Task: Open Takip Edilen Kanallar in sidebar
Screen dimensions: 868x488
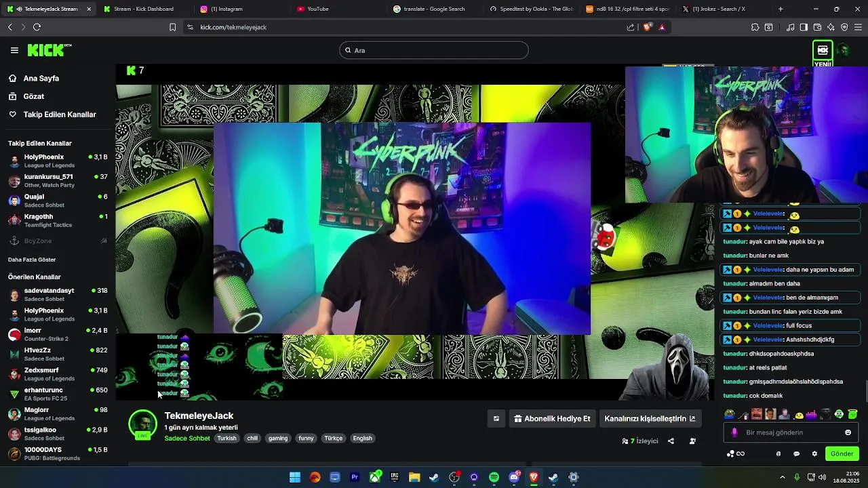Action: pyautogui.click(x=59, y=115)
